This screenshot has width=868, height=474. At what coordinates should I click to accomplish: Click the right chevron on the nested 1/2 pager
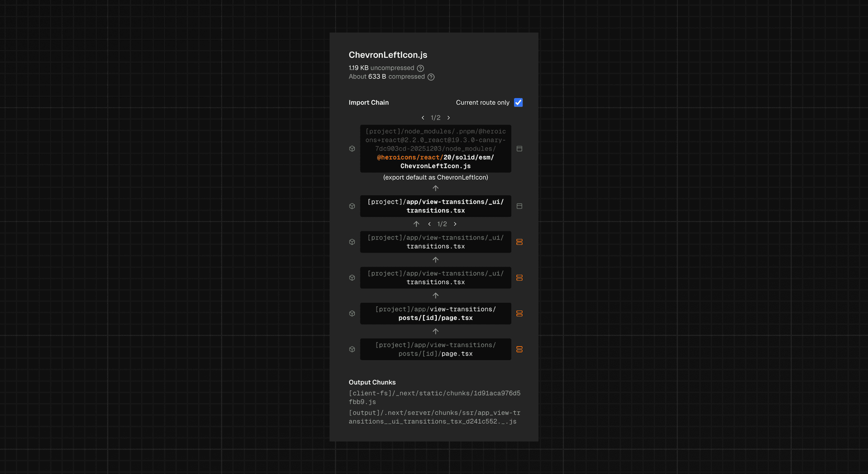coord(455,224)
